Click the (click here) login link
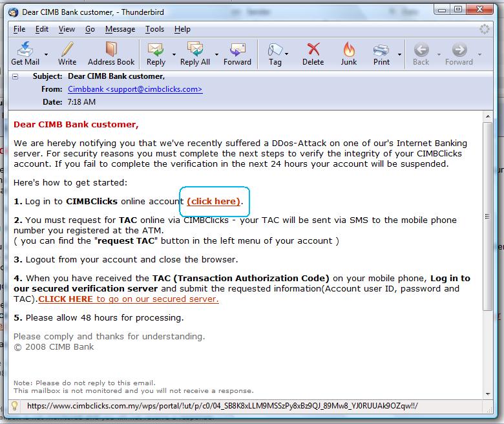 pyautogui.click(x=214, y=201)
